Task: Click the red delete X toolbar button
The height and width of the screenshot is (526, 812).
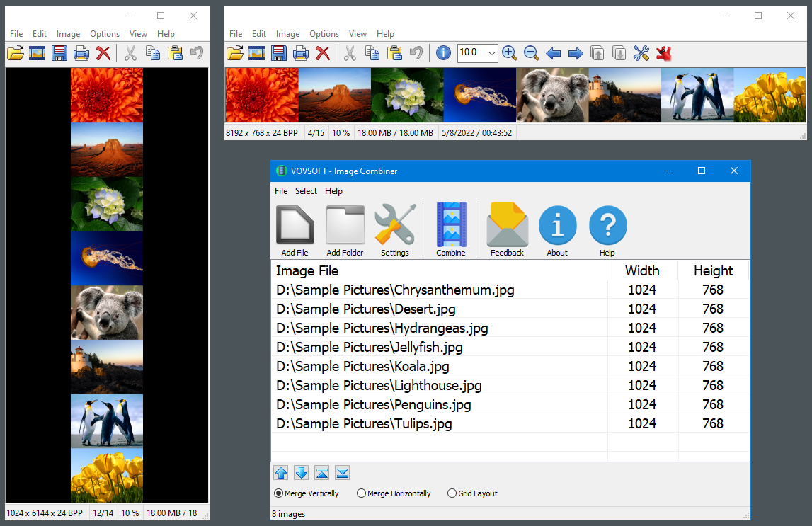Action: pyautogui.click(x=323, y=52)
